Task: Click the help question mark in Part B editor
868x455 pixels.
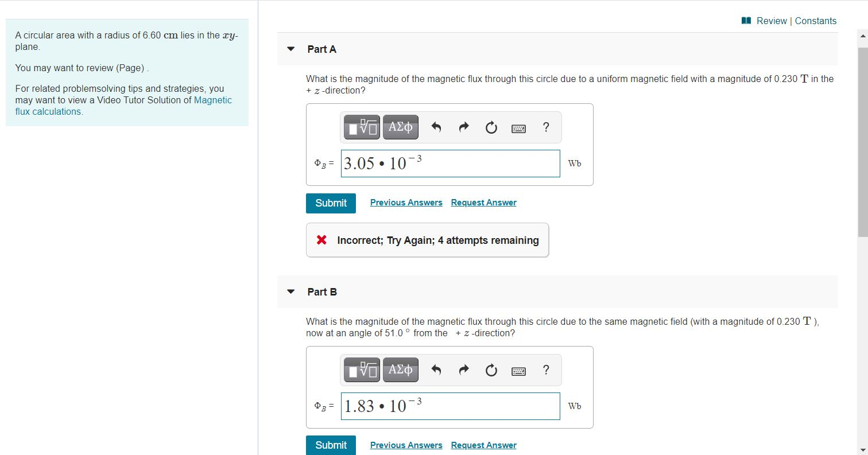Action: pos(545,370)
